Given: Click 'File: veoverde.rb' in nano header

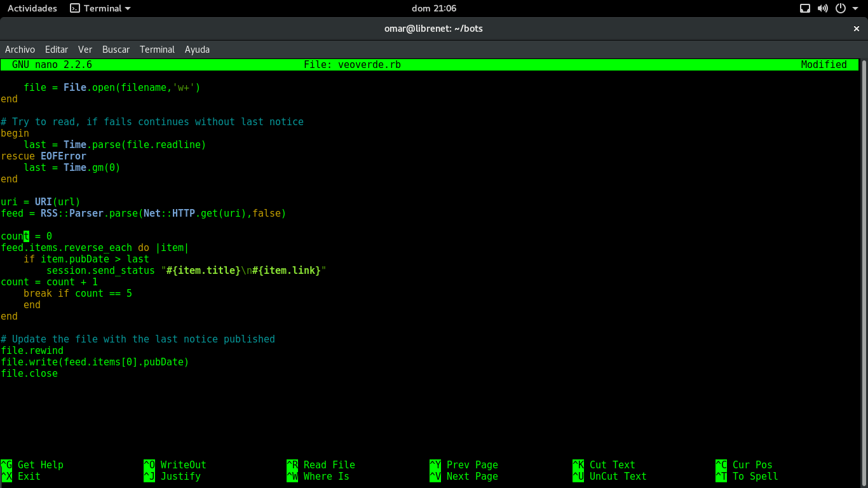Looking at the screenshot, I should 352,65.
